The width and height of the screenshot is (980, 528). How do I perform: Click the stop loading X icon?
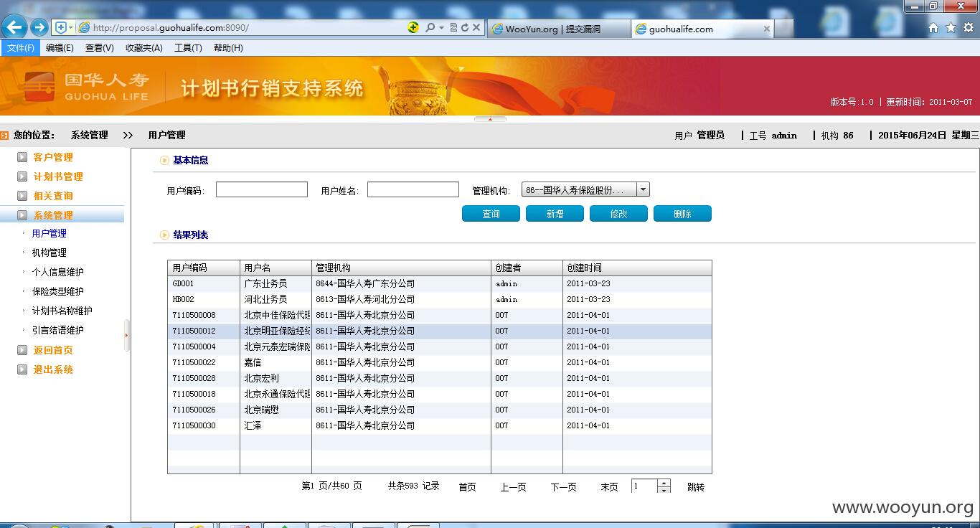tap(476, 27)
